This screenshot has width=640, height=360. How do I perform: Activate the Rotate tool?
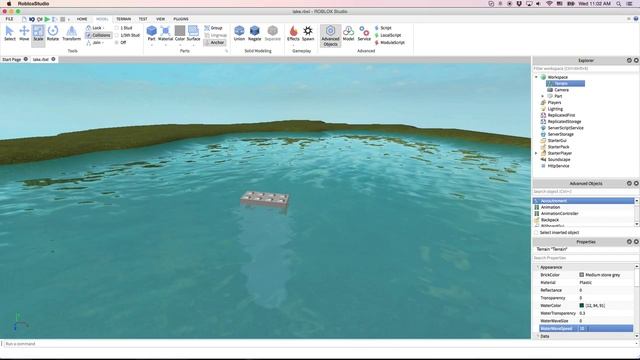[53, 33]
